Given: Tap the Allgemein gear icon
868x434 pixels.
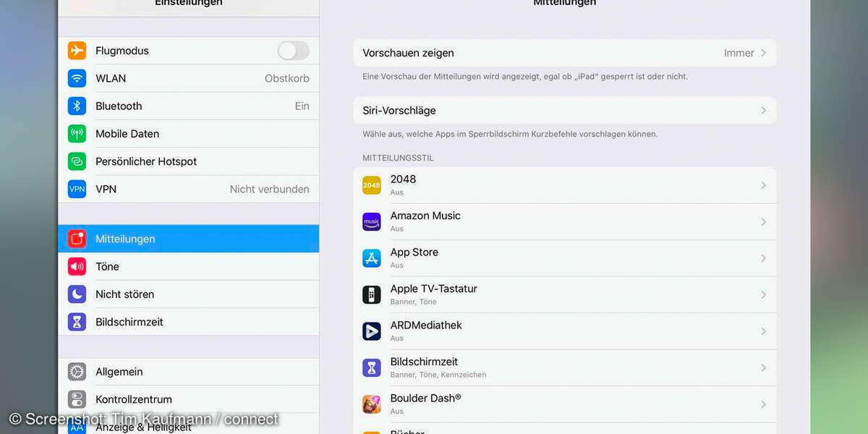Looking at the screenshot, I should 77,372.
